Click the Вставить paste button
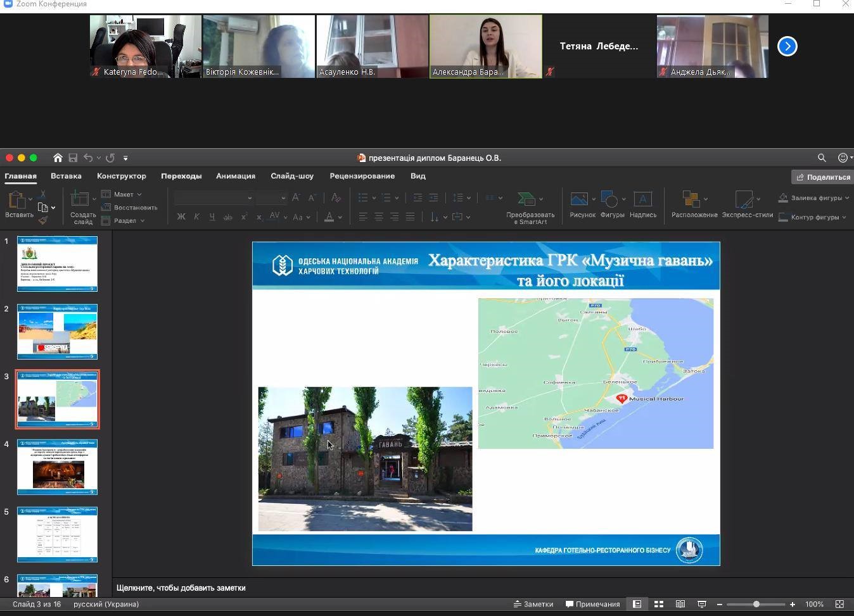 click(19, 205)
